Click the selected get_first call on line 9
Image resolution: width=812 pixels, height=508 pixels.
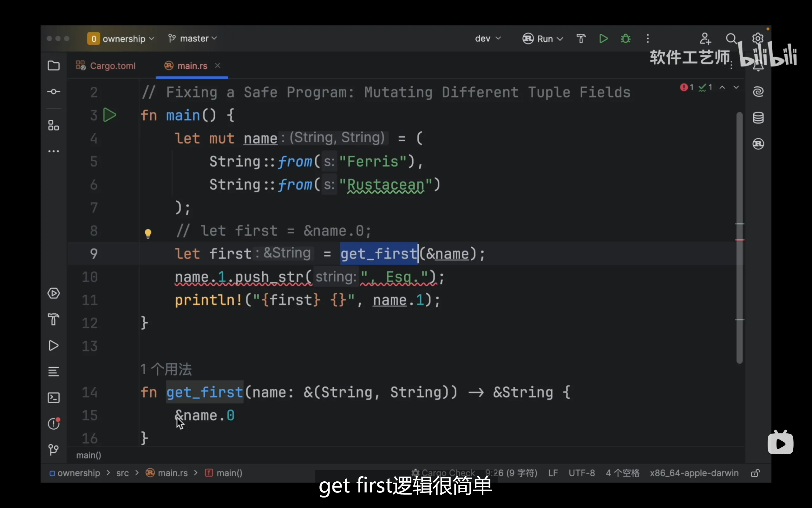[379, 254]
